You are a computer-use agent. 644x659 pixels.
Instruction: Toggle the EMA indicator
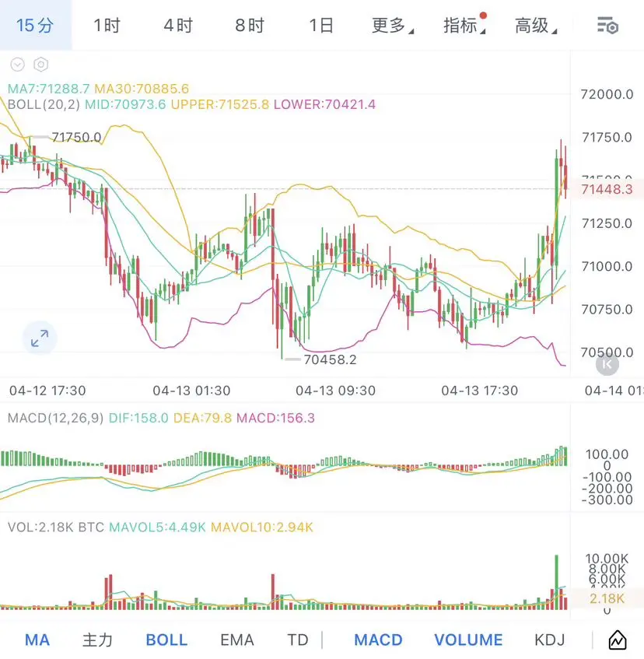(237, 640)
